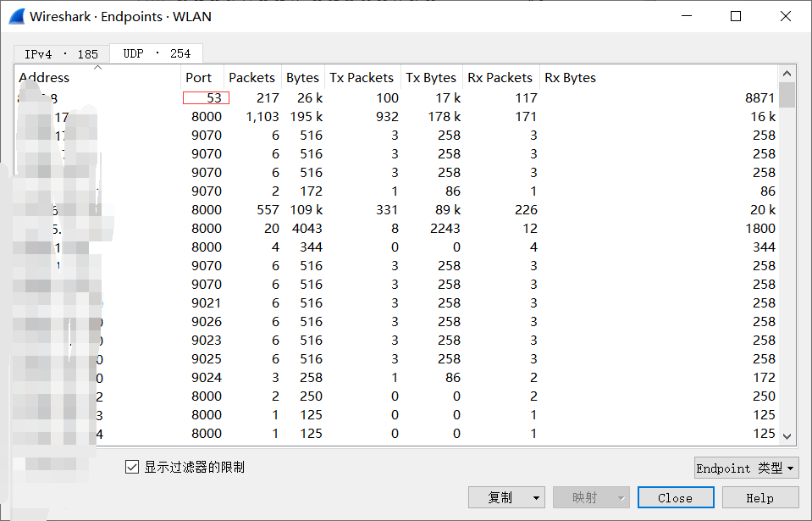
Task: Maximize the Endpoints window
Action: point(736,16)
